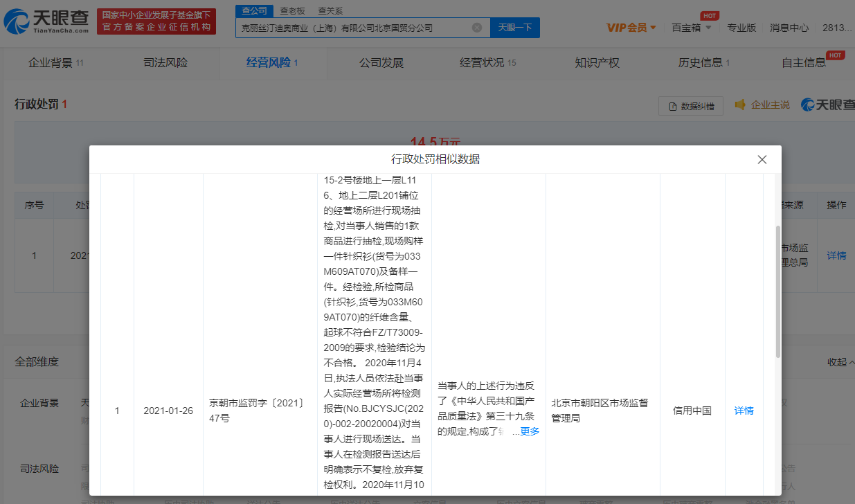Open the 经营风险 tab
This screenshot has height=504, width=855.
(272, 63)
